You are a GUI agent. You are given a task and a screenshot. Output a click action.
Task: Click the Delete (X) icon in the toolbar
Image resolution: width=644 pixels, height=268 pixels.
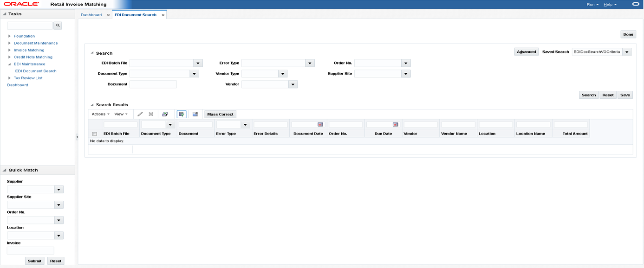(x=150, y=114)
